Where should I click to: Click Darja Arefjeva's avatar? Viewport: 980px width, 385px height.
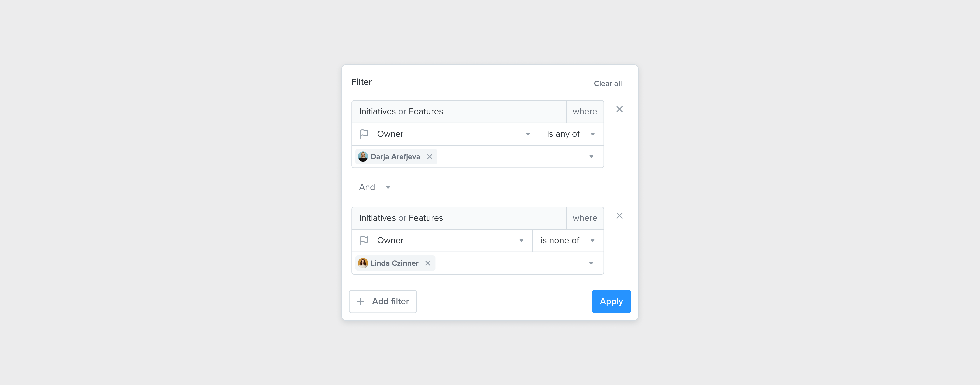pyautogui.click(x=363, y=157)
